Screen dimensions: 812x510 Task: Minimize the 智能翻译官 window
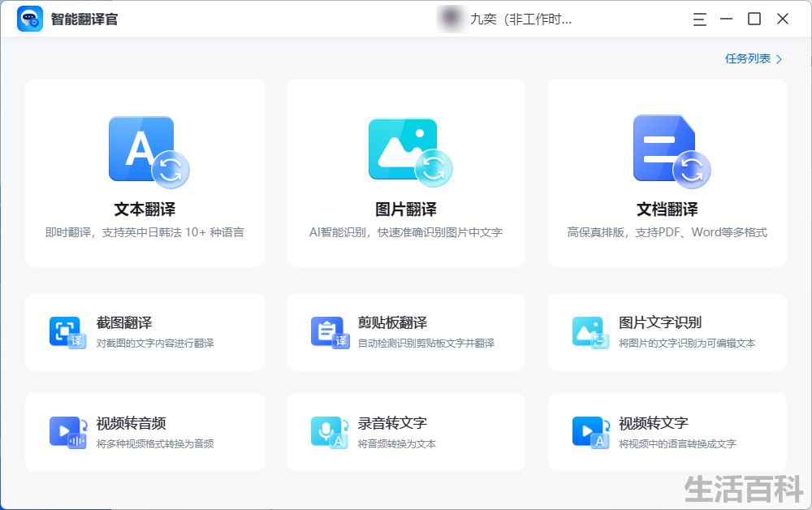727,19
